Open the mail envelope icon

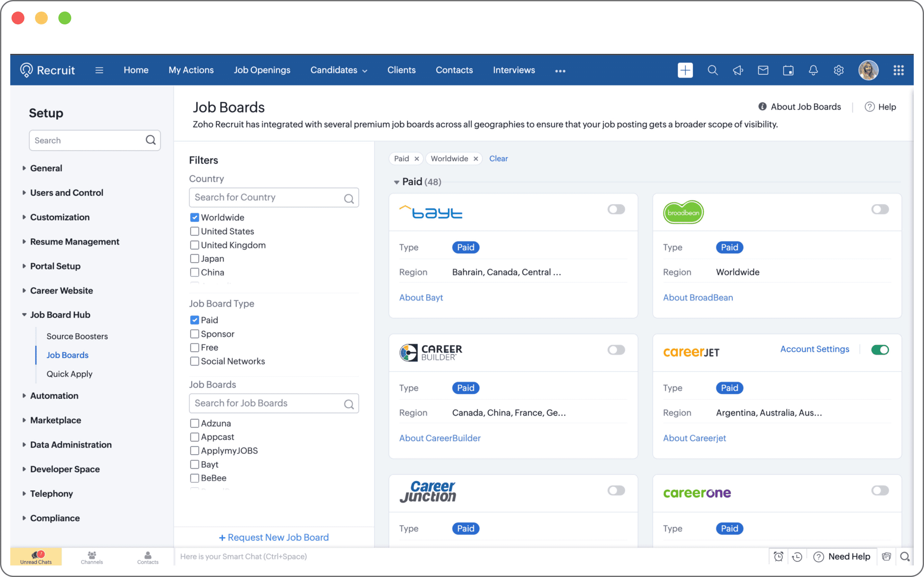pyautogui.click(x=763, y=70)
